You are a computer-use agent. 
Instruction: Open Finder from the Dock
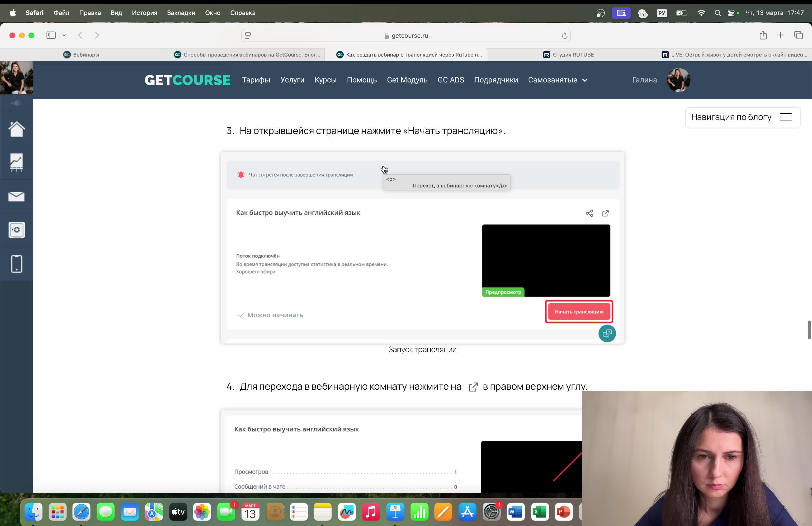[33, 511]
